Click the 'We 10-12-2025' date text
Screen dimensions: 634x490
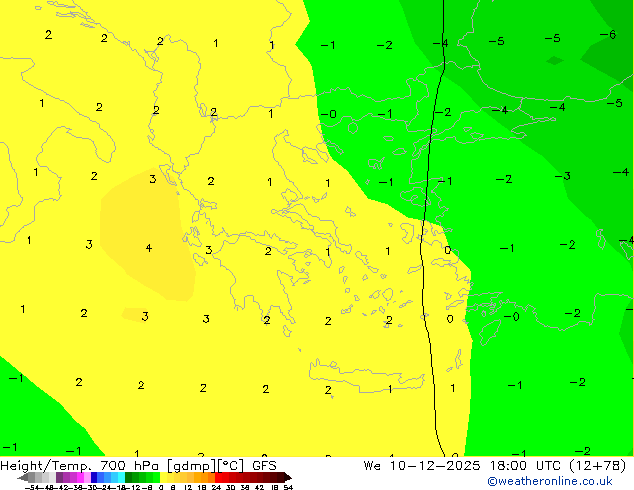422,466
